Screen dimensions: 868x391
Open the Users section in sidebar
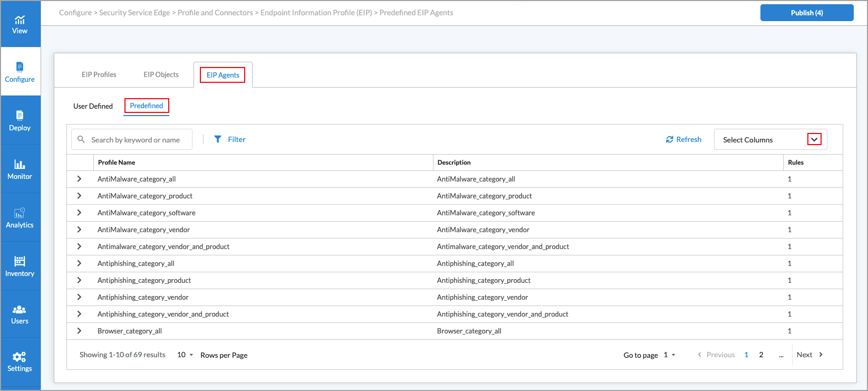point(20,314)
